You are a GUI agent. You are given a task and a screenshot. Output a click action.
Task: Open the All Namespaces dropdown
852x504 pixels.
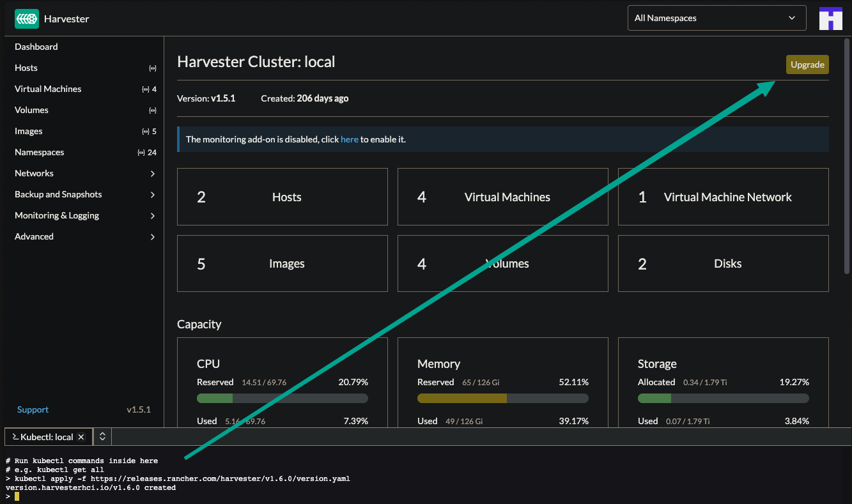coord(716,19)
